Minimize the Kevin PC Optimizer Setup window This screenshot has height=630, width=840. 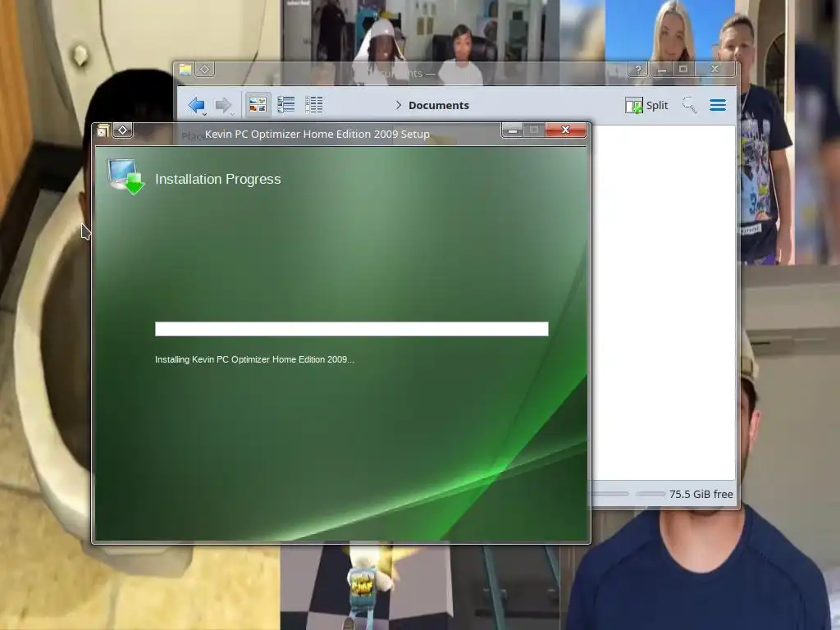coord(513,130)
